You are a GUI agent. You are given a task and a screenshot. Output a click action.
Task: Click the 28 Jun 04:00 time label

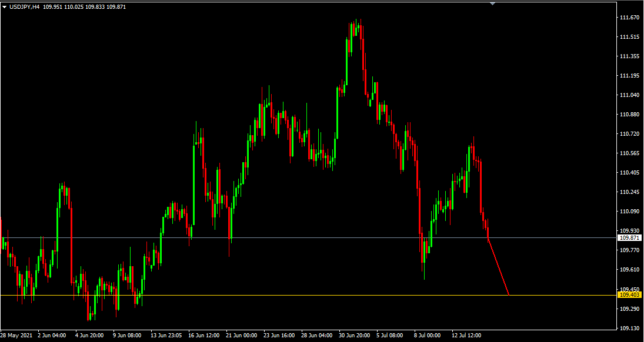(318, 336)
